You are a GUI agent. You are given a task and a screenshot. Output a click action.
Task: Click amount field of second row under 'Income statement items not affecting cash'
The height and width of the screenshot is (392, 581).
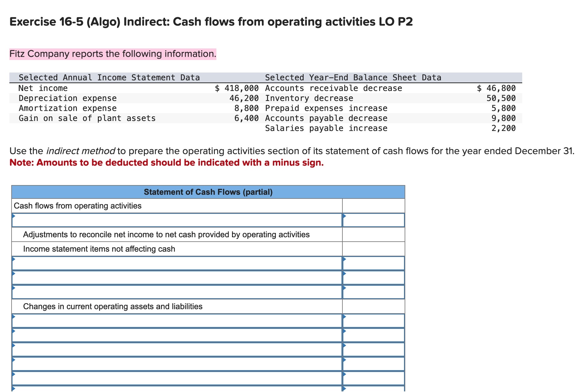[x=374, y=278]
